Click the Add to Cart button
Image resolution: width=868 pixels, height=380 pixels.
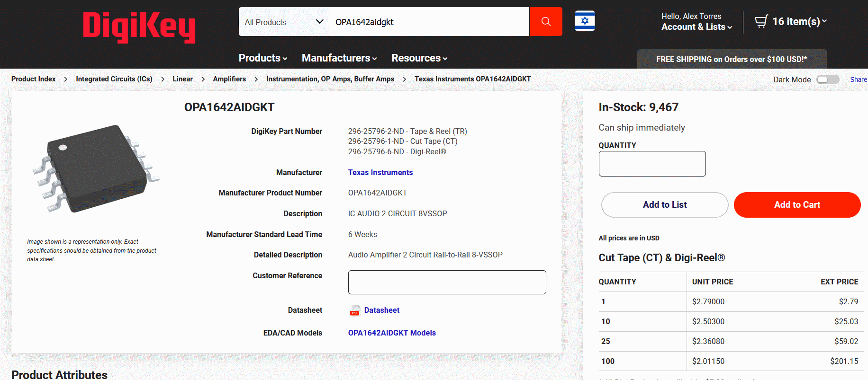pos(797,205)
